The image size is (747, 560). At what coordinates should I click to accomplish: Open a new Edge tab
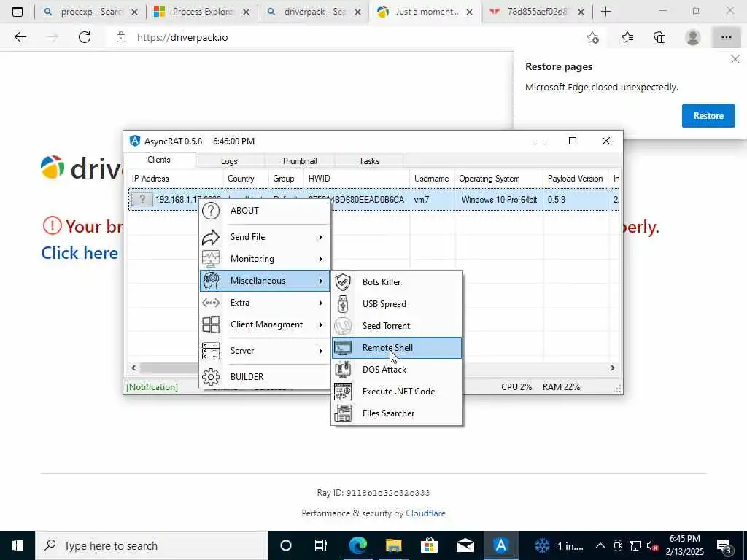(605, 12)
